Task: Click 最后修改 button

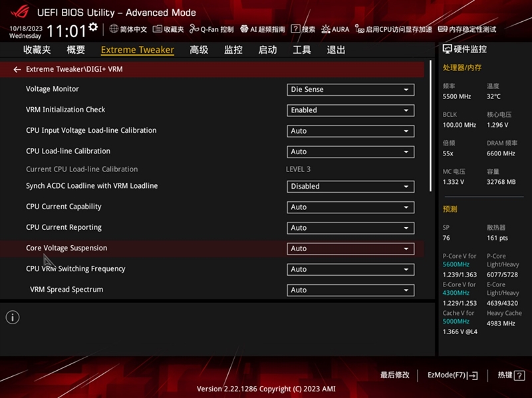Action: tap(395, 375)
